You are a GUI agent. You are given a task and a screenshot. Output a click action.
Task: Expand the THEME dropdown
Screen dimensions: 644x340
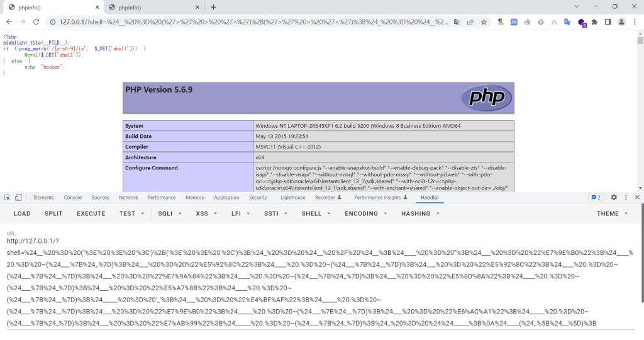coord(612,213)
